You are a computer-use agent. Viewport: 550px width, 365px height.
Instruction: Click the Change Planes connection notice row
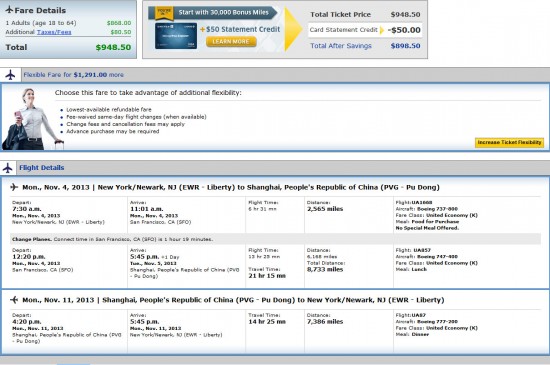point(275,239)
